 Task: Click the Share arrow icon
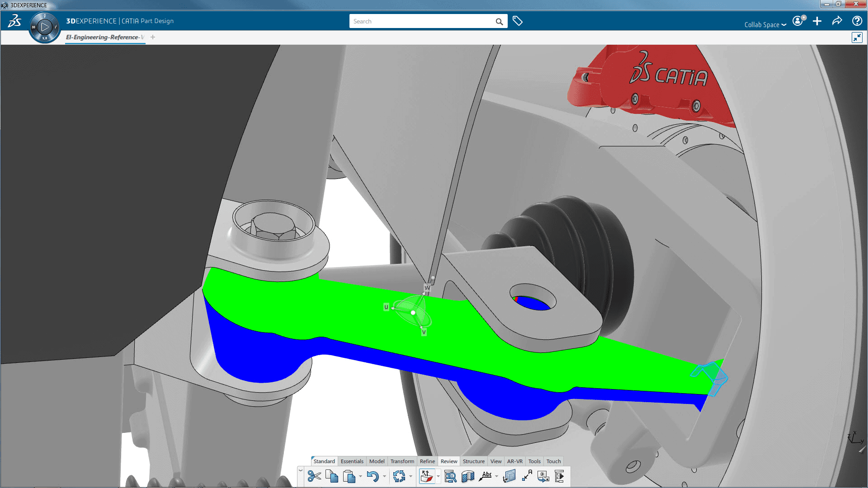837,21
